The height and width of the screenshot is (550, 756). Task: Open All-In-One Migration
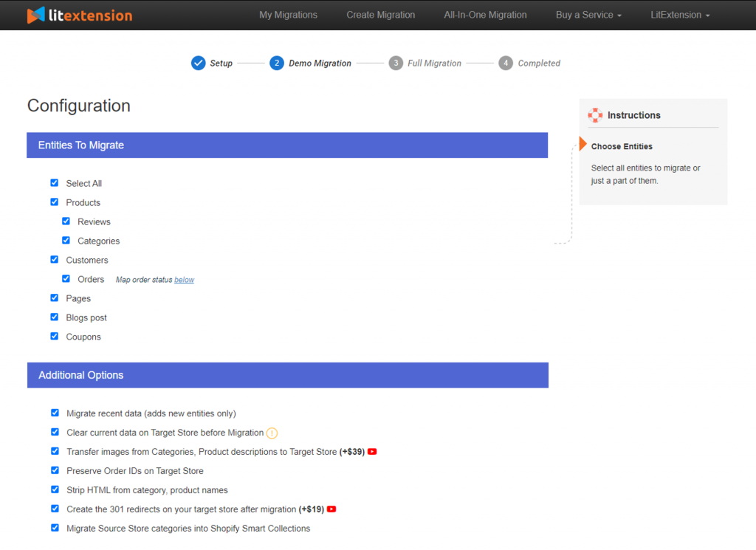click(x=485, y=14)
